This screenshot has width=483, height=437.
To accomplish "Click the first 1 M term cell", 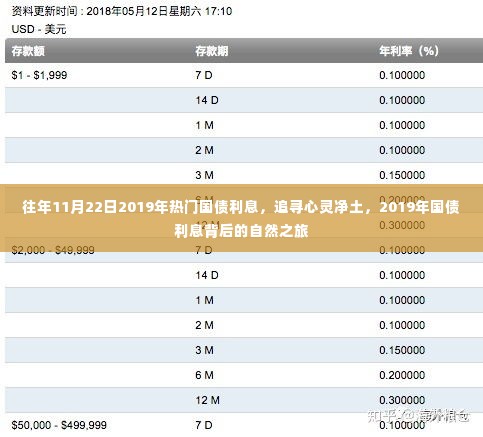I will (204, 125).
